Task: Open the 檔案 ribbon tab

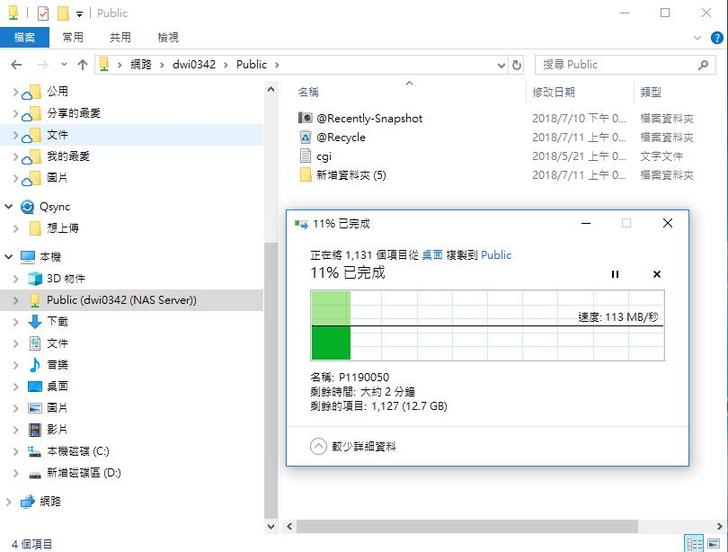Action: [x=24, y=37]
